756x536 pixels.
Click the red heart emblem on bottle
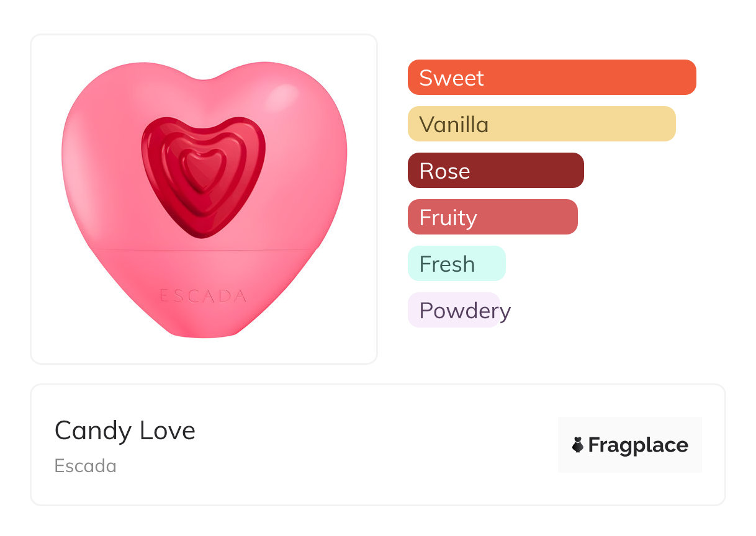tap(204, 177)
